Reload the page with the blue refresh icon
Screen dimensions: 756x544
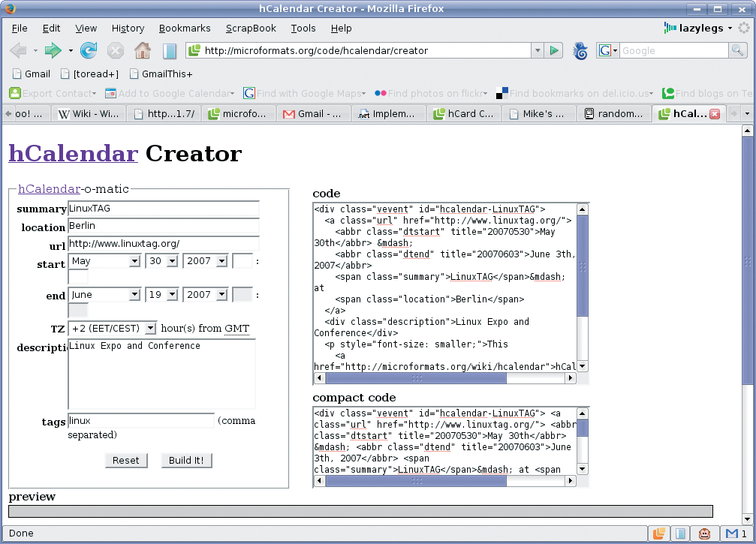click(89, 50)
